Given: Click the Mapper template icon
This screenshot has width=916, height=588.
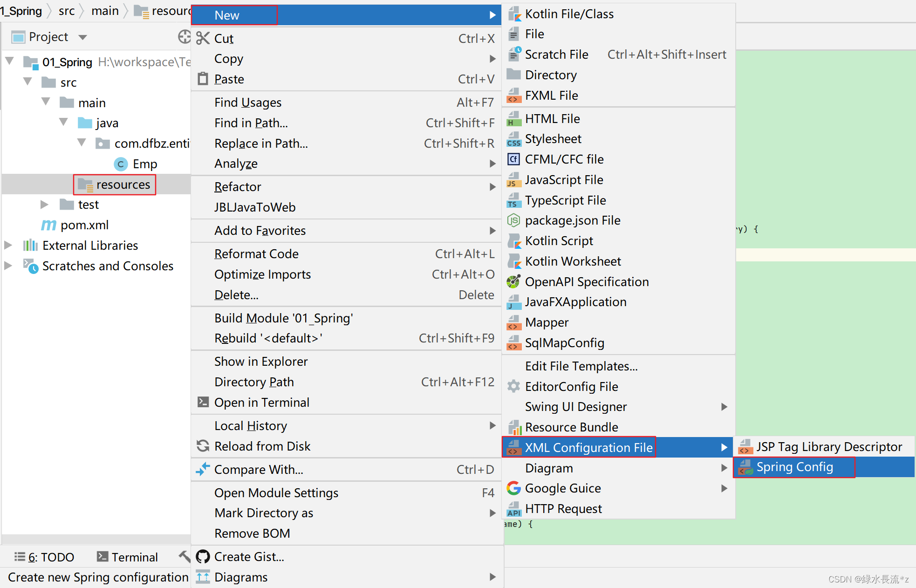Looking at the screenshot, I should 514,322.
